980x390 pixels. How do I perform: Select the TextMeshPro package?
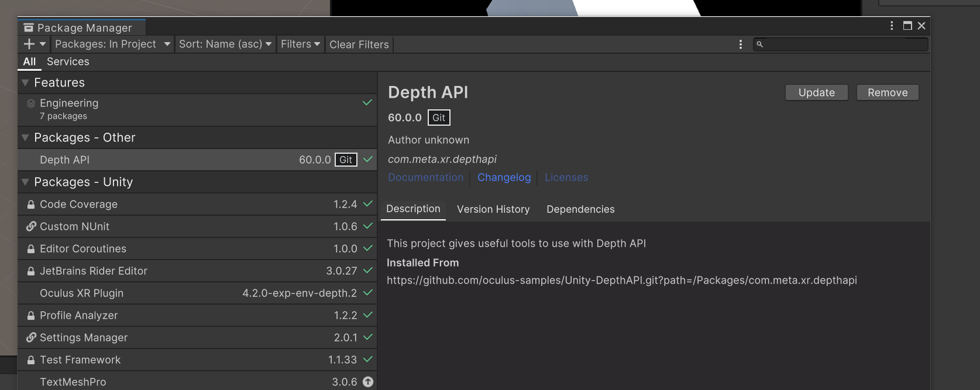pyautogui.click(x=197, y=381)
